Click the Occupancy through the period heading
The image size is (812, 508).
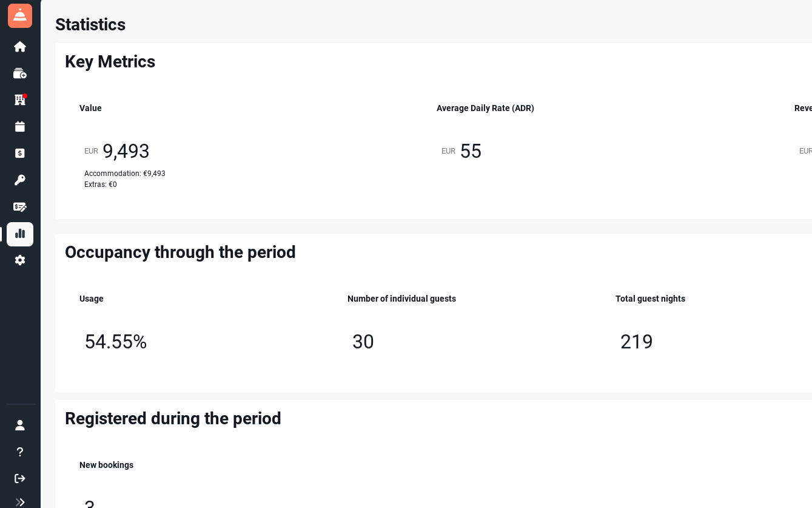tap(180, 252)
